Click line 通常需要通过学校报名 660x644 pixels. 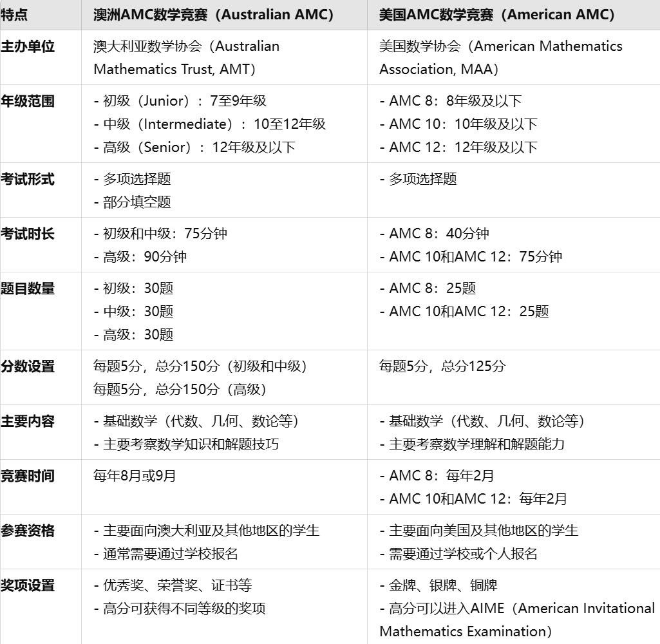coord(166,553)
